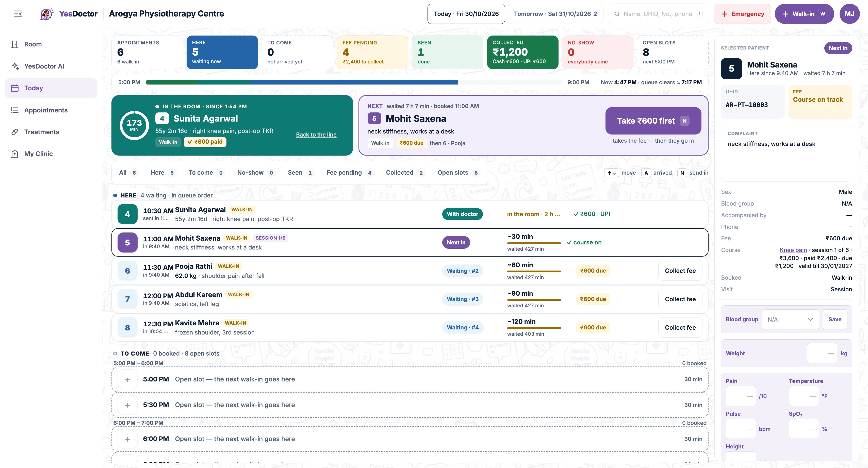Click the Pain score input field

(x=741, y=396)
